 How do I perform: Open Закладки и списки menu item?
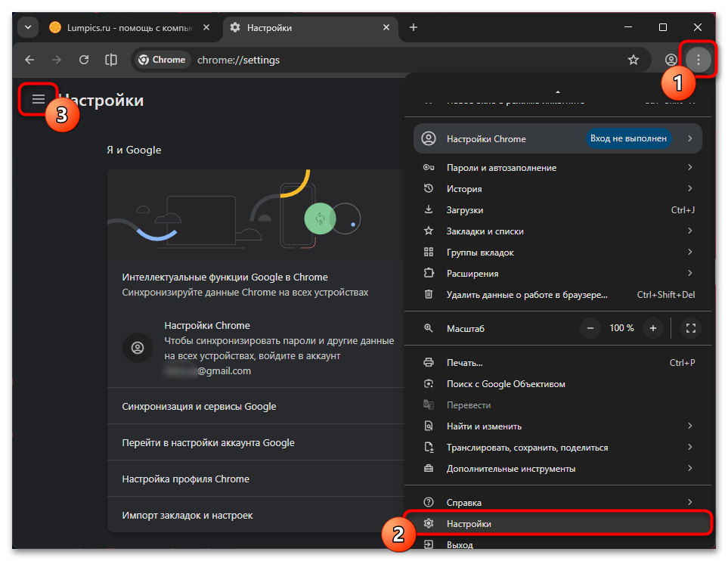pyautogui.click(x=557, y=231)
